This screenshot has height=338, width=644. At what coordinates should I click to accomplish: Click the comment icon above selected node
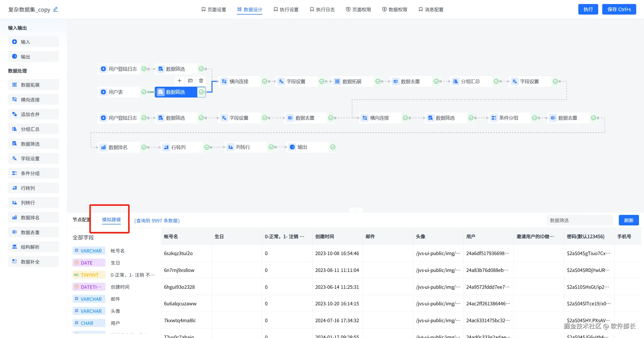[190, 81]
